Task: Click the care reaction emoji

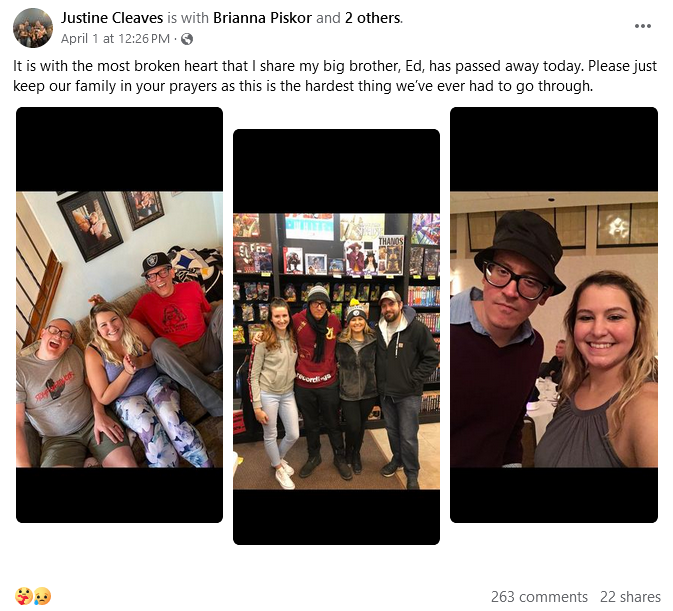Action: [x=24, y=596]
